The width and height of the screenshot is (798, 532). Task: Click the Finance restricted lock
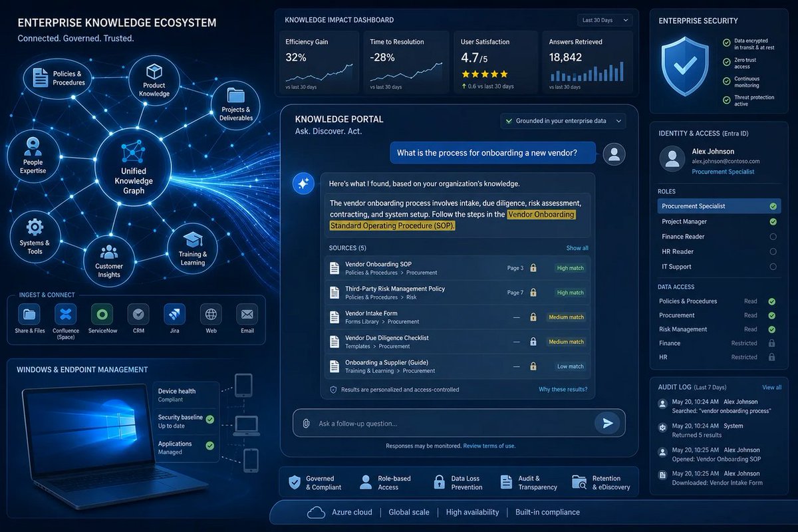pos(771,343)
